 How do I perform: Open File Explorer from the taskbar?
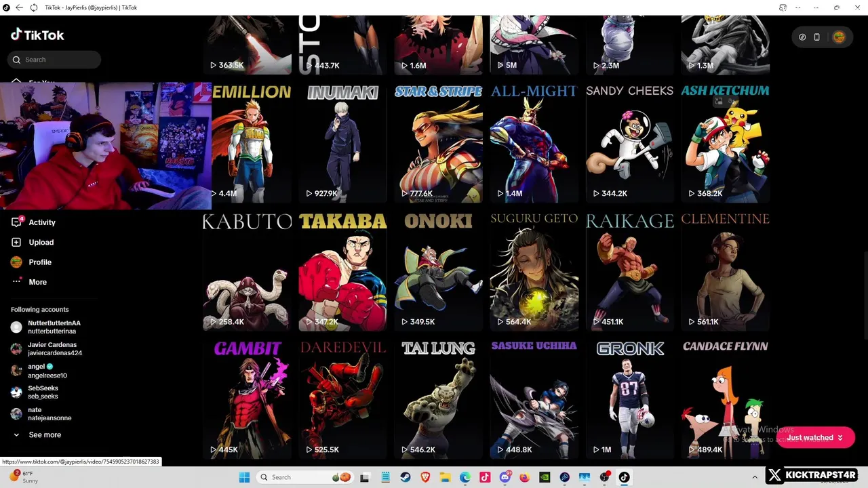click(x=446, y=477)
